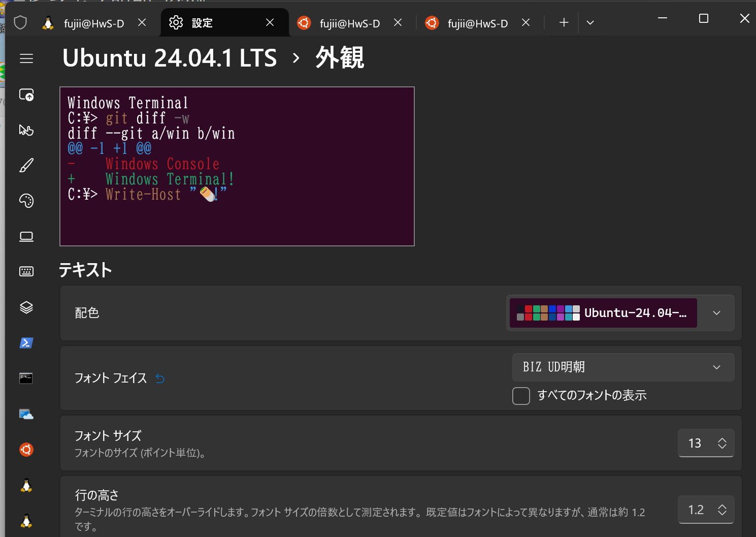Screen dimensions: 756x537
Task: Reset Font face to inherited value
Action: pos(160,378)
